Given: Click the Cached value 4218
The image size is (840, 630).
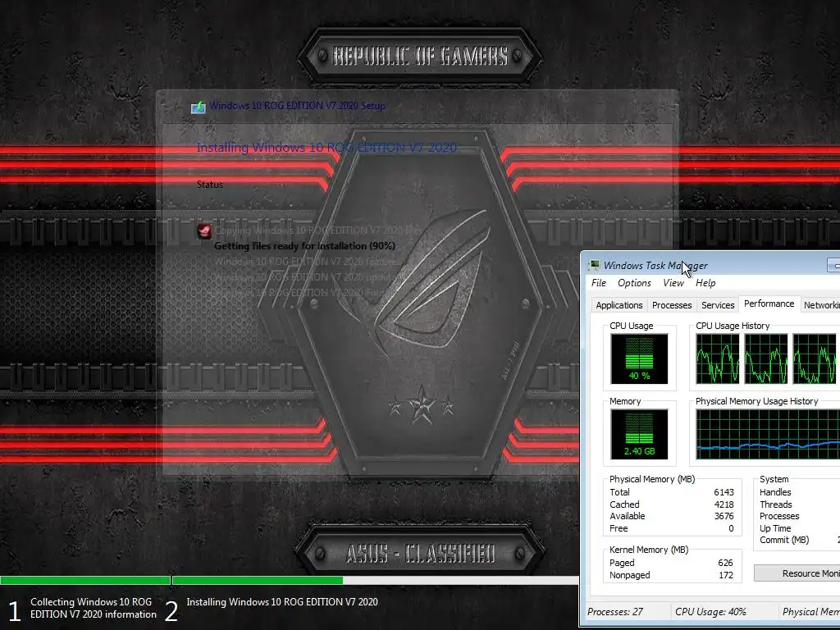Looking at the screenshot, I should (x=724, y=504).
